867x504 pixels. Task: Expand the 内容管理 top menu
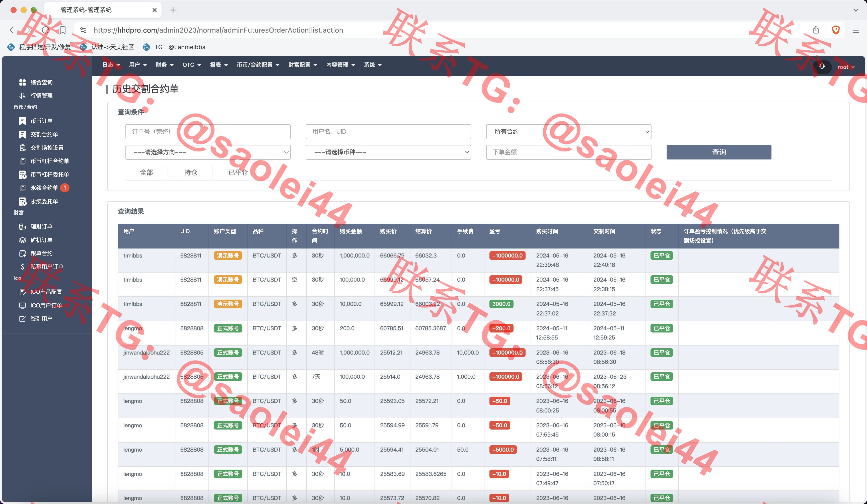pos(340,65)
